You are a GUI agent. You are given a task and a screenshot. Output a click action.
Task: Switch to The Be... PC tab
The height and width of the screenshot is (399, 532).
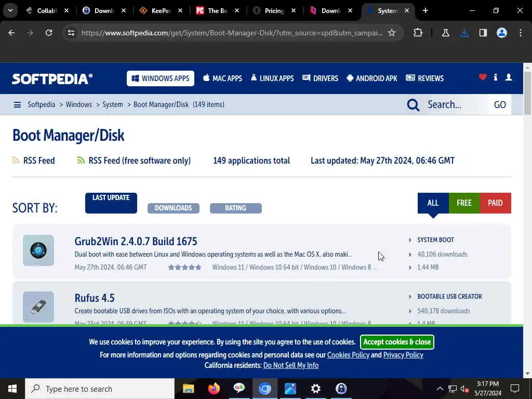click(218, 10)
